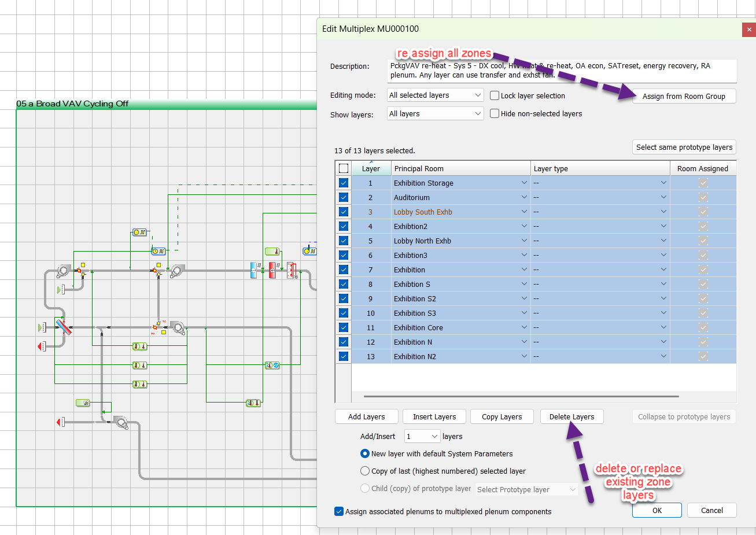
Task: Click the diagonal heat recovery device
Action: [63, 327]
